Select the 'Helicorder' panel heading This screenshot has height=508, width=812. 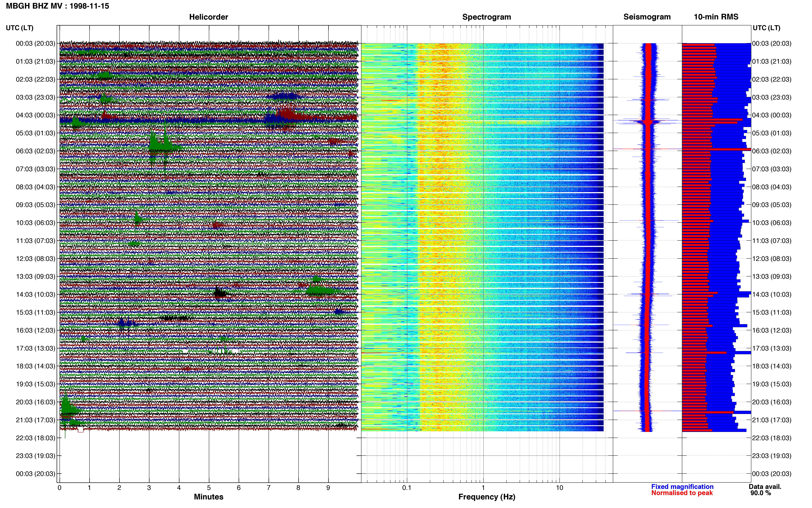[209, 17]
